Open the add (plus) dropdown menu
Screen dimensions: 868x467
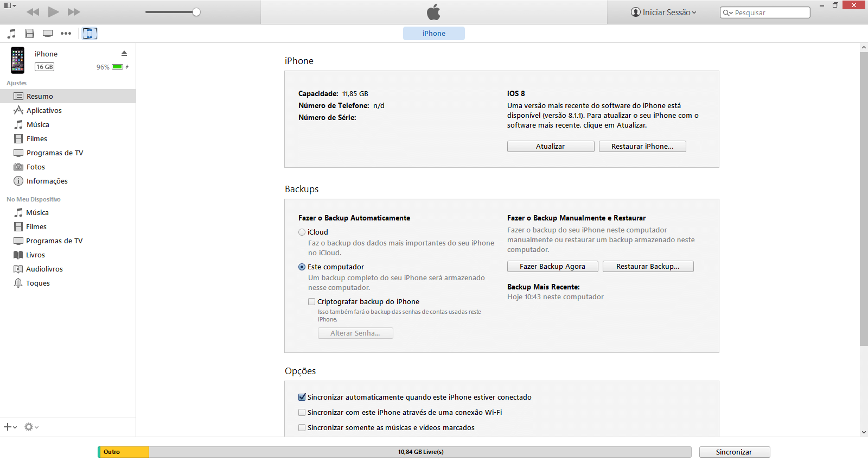pos(10,427)
